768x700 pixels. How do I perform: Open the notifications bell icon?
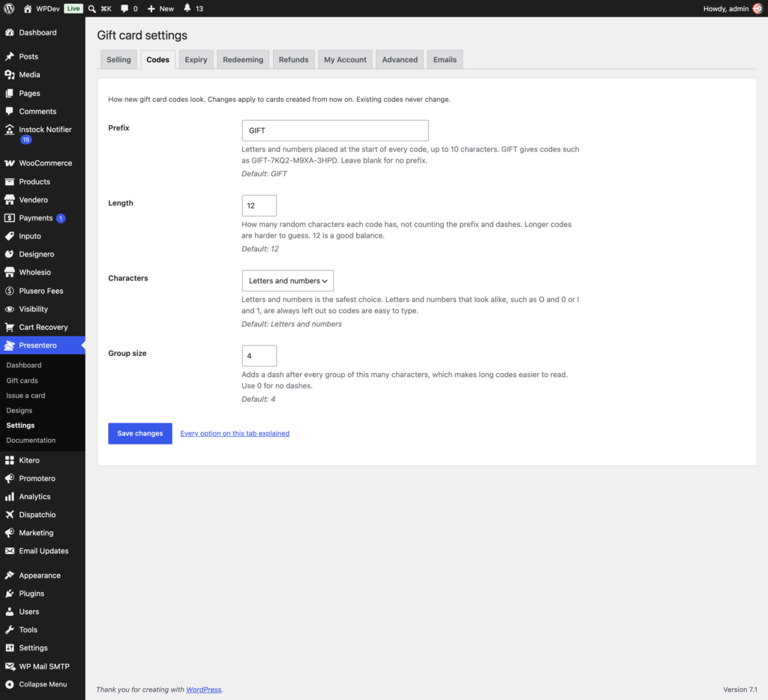[x=187, y=7]
